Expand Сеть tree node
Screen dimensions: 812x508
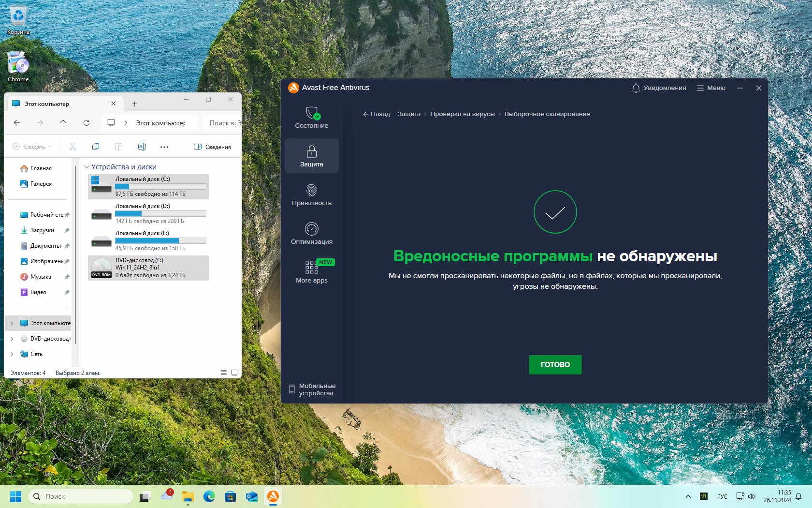12,354
